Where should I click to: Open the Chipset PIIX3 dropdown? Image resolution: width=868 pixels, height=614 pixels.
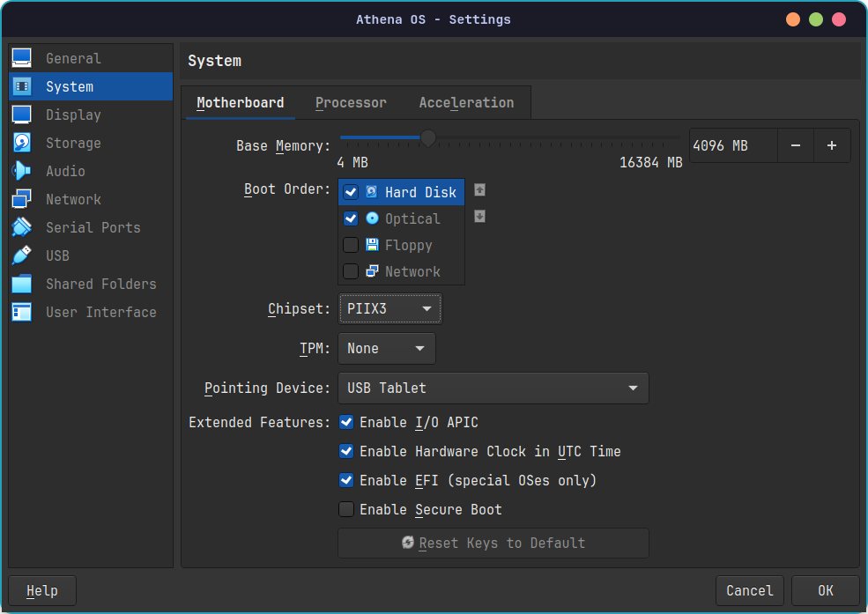pyautogui.click(x=389, y=308)
